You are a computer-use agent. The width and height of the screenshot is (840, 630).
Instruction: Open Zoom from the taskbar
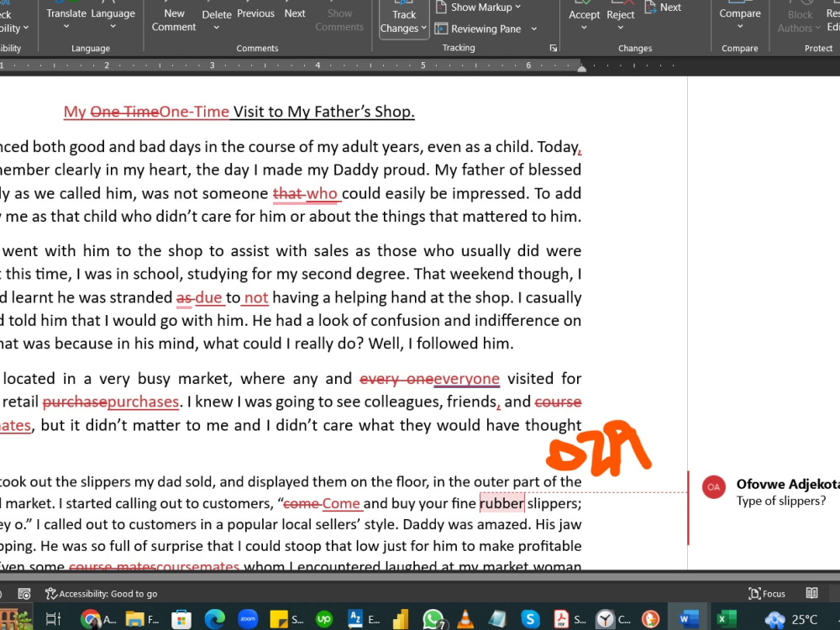[248, 619]
